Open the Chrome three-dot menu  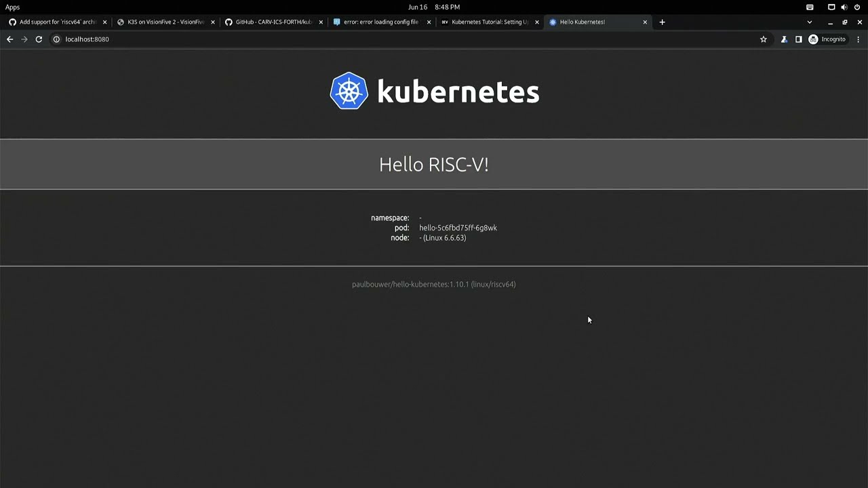click(x=859, y=39)
